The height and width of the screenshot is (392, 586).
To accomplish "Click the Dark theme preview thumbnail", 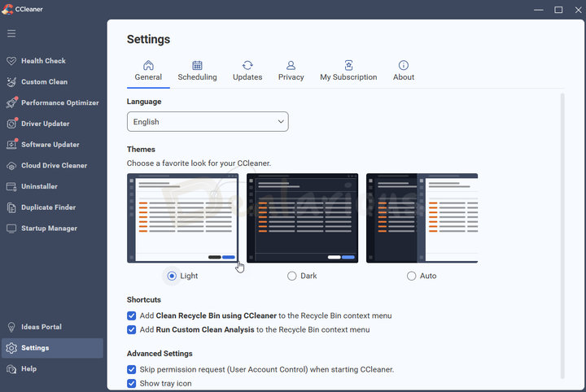I will coord(302,218).
